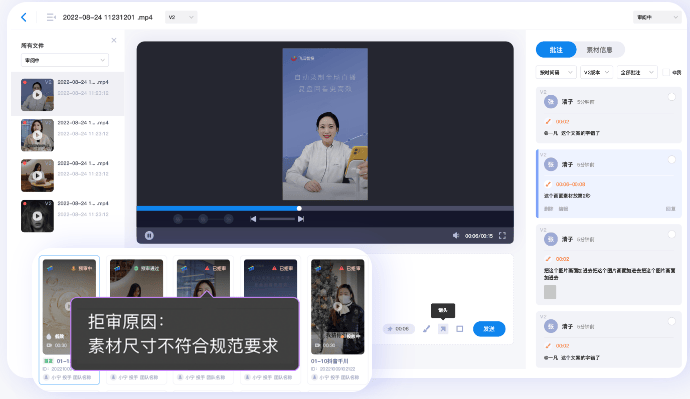The width and height of the screenshot is (690, 399).
Task: Mark the third comment's round checkbox
Action: (x=672, y=234)
